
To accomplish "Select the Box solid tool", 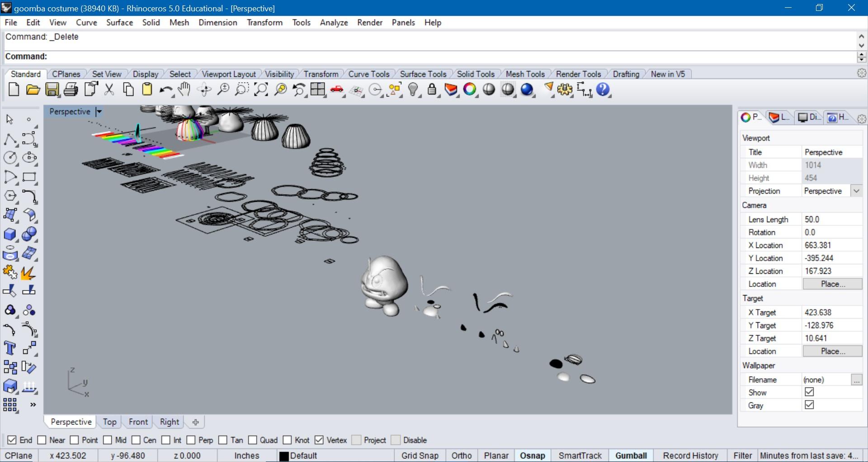I will tap(10, 234).
